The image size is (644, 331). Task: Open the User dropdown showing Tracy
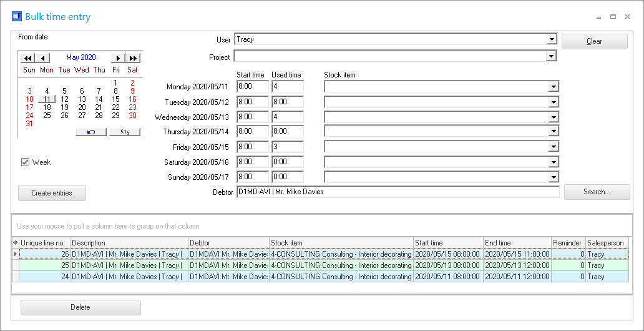[x=551, y=39]
